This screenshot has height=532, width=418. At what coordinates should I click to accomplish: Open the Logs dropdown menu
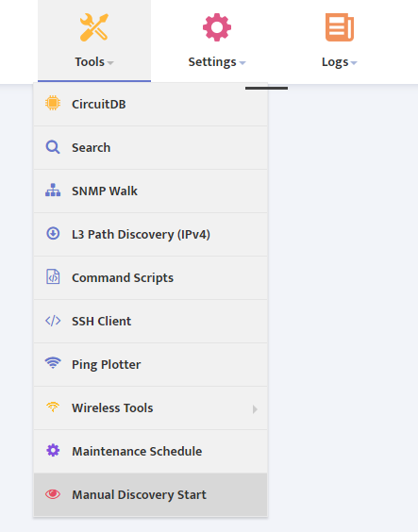[x=340, y=41]
